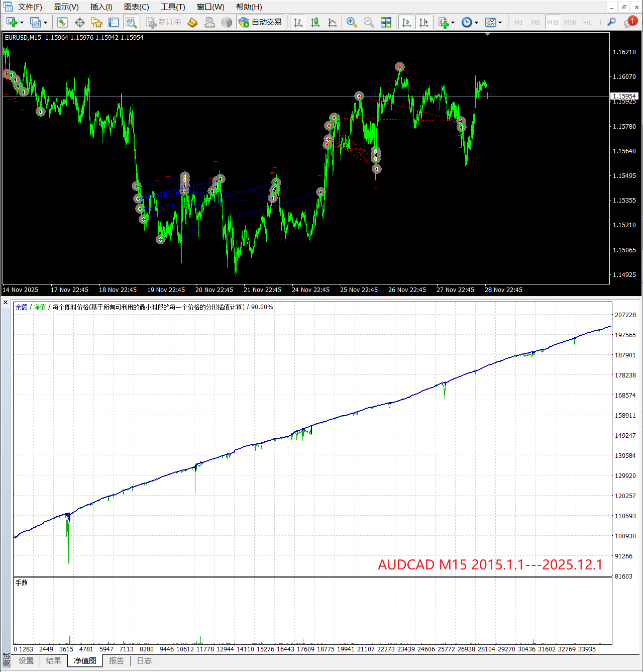Open the Navigator favorites folder icon
The height and width of the screenshot is (672, 643).
pyautogui.click(x=96, y=22)
